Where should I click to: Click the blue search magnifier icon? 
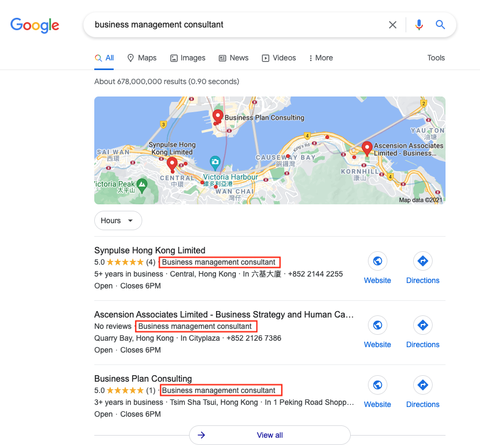click(x=441, y=25)
